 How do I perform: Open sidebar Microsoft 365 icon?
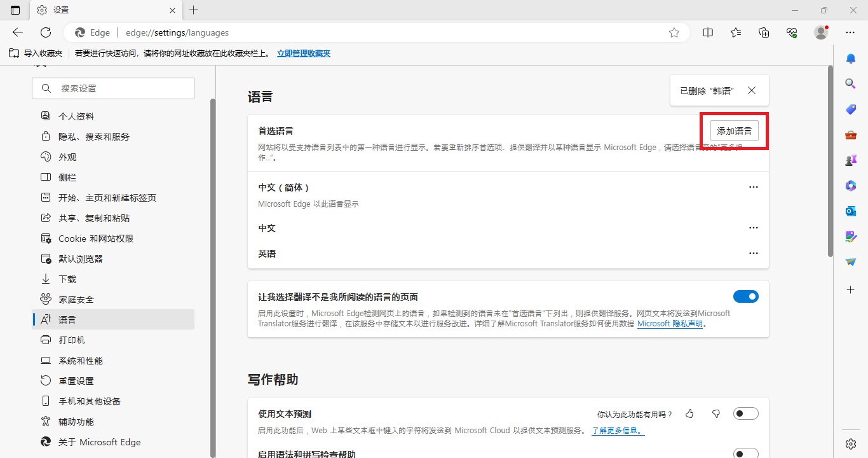coord(851,186)
